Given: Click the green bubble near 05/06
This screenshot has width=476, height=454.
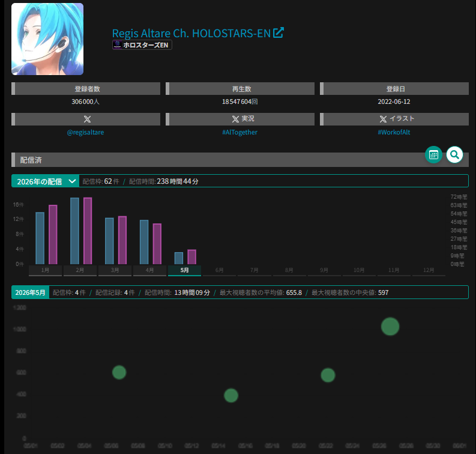Looking at the screenshot, I should point(119,372).
